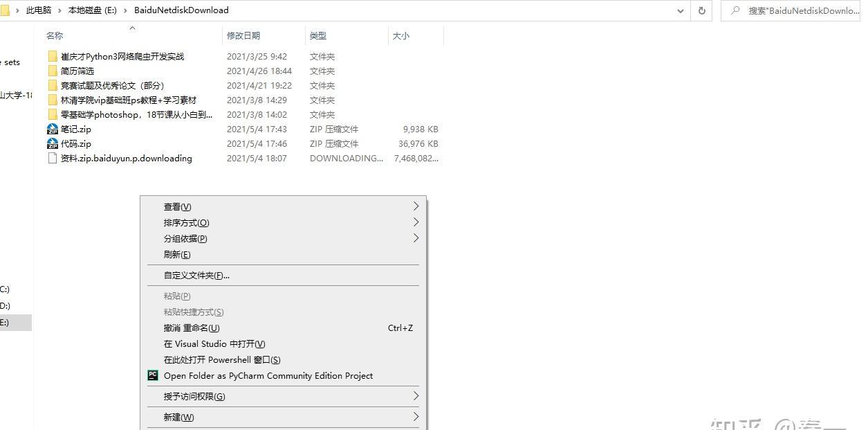Viewport: 868px width, 430px height.
Task: Select 刷新 from the context menu
Action: (176, 254)
